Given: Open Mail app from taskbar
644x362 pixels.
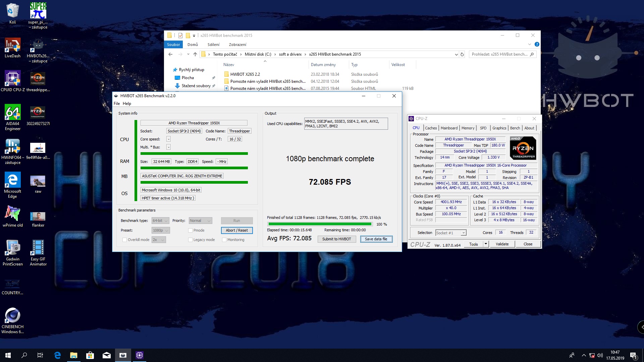Looking at the screenshot, I should (x=106, y=355).
